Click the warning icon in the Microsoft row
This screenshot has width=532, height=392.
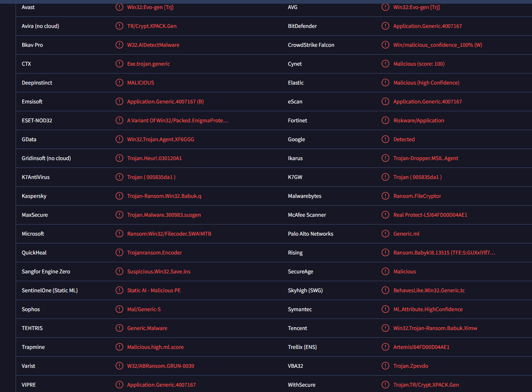click(x=119, y=234)
